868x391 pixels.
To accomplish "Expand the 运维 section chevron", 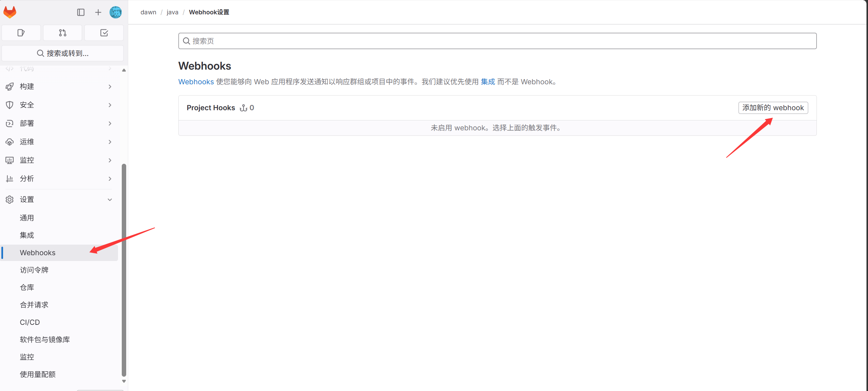I will tap(110, 142).
